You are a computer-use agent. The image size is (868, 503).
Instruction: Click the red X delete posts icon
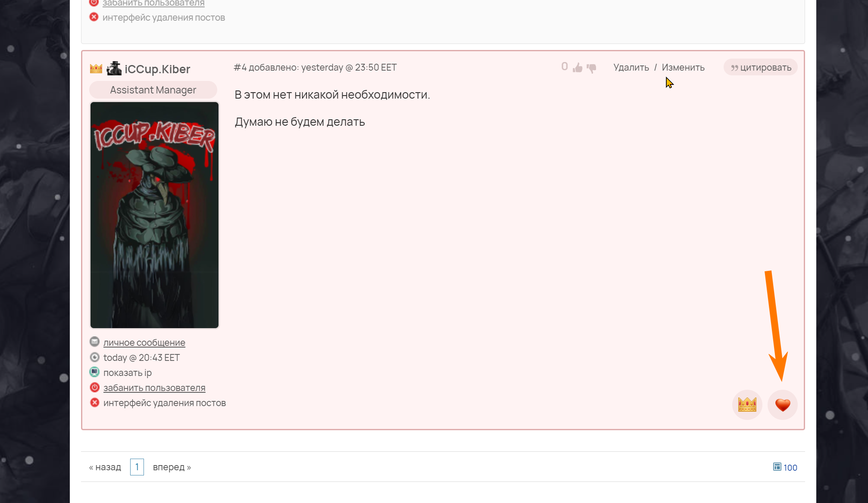(x=94, y=402)
